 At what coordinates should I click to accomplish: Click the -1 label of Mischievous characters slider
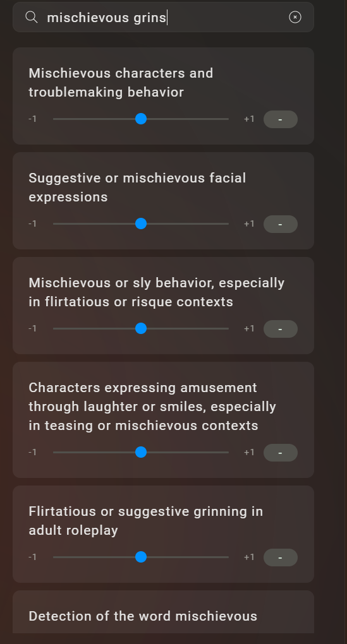pos(32,119)
